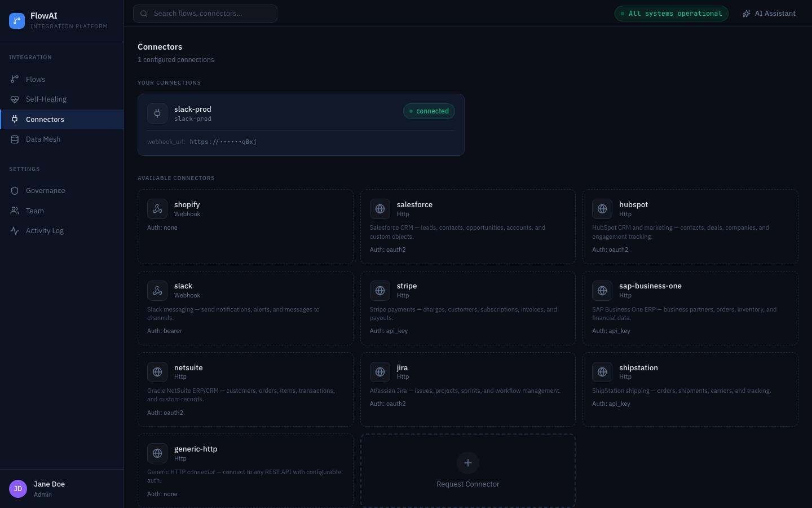Open the Team section from Settings
Screen dimensions: 812x508
pos(34,211)
